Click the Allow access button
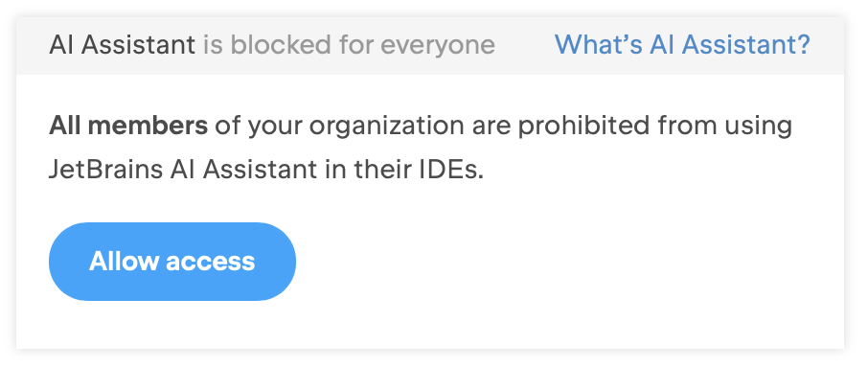The image size is (868, 368). (x=172, y=262)
